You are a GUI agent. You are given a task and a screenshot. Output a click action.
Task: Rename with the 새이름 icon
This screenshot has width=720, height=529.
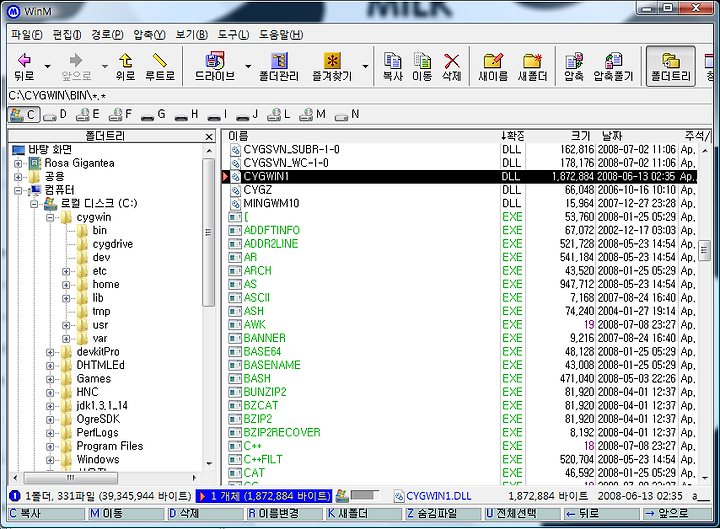pyautogui.click(x=493, y=67)
